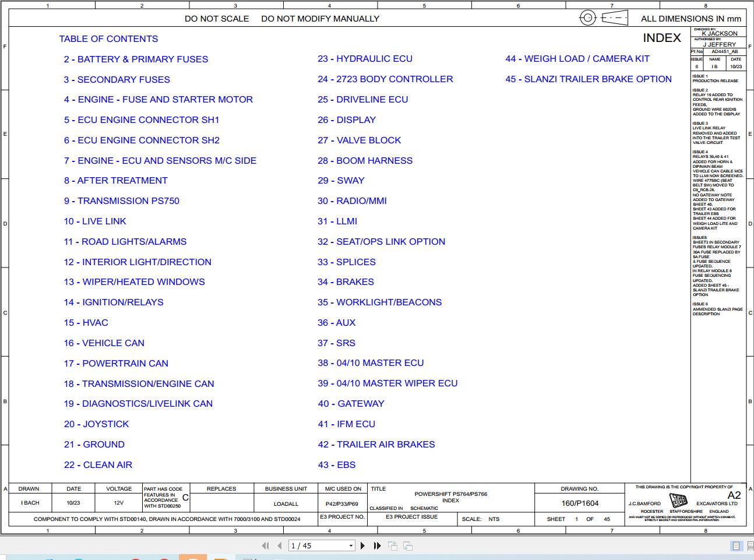Open the 16 - Vehicle CAN link
Image resolution: width=754 pixels, height=560 pixels.
104,343
